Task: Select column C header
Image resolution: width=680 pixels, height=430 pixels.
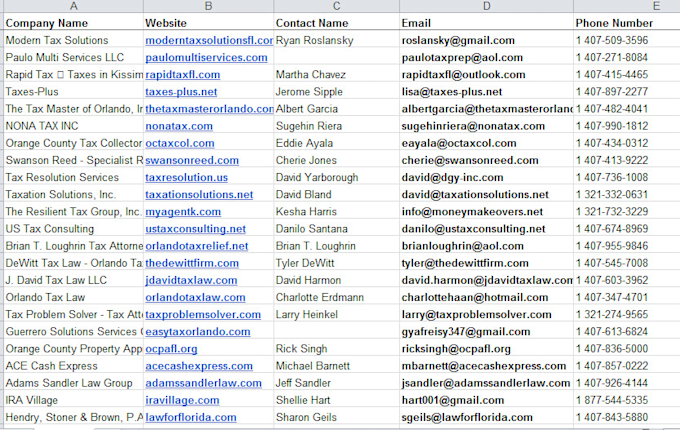Action: [x=337, y=6]
